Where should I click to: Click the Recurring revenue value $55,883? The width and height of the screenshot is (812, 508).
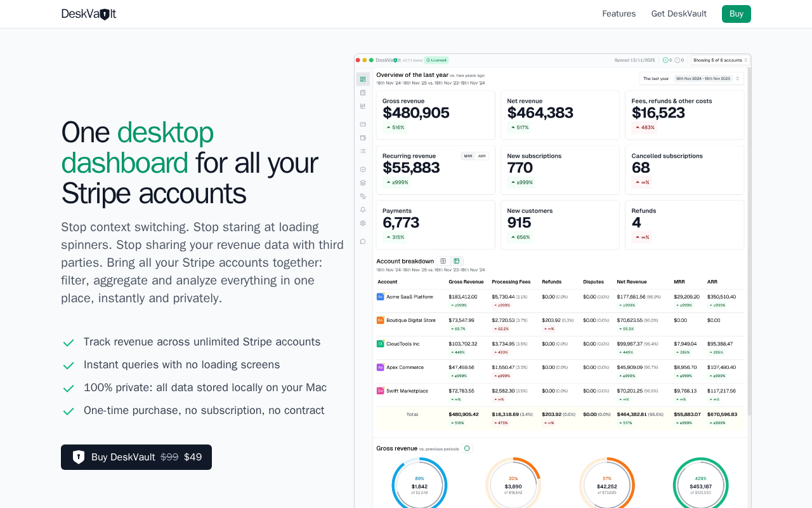click(411, 168)
